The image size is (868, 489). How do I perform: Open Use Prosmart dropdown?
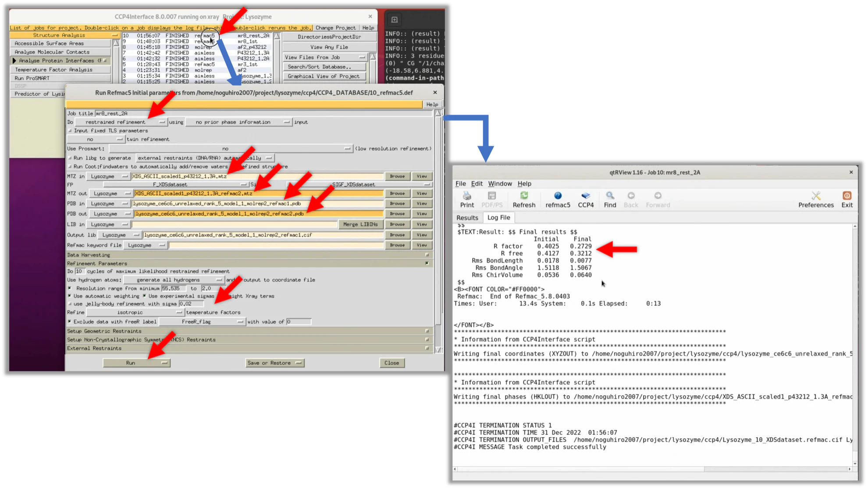(231, 149)
